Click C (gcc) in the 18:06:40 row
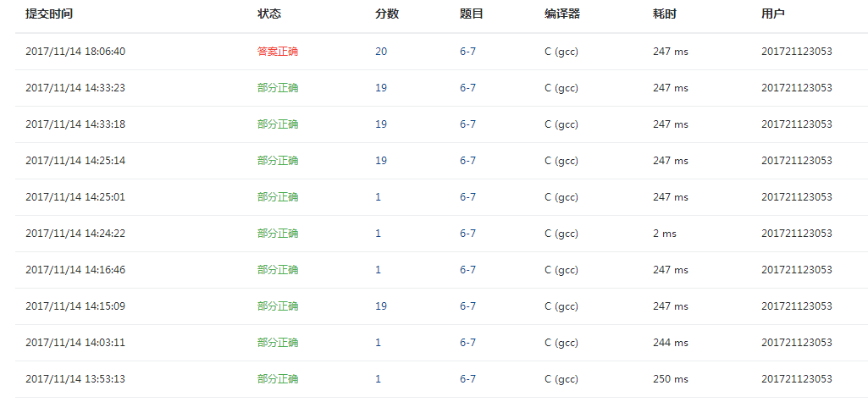 (x=561, y=52)
